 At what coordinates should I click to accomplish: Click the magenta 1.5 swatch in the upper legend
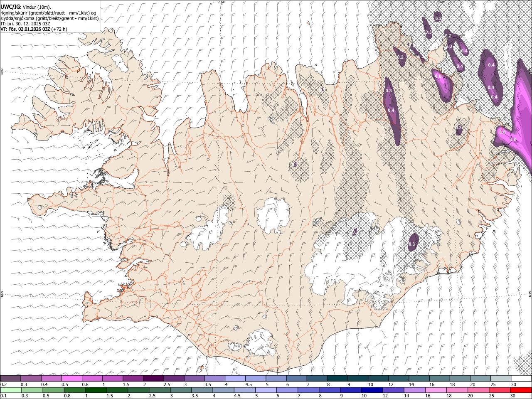coord(133,379)
